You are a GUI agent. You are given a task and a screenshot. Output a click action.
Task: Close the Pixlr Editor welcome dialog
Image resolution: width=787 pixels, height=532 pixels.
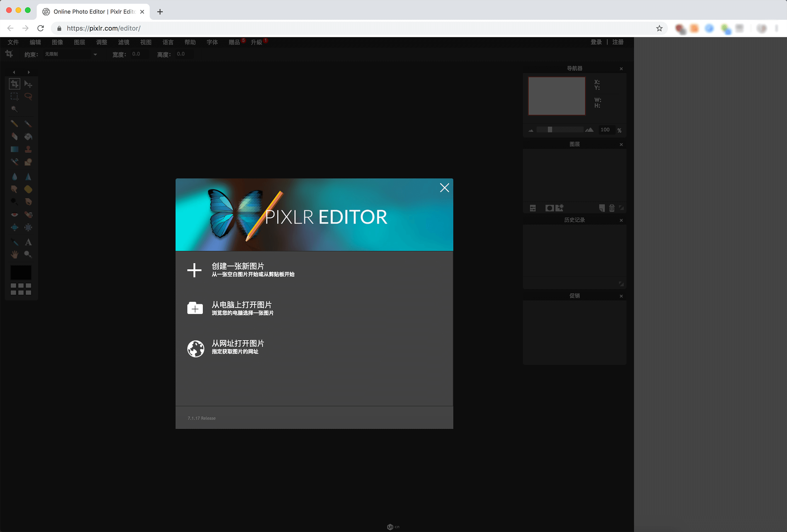[444, 188]
